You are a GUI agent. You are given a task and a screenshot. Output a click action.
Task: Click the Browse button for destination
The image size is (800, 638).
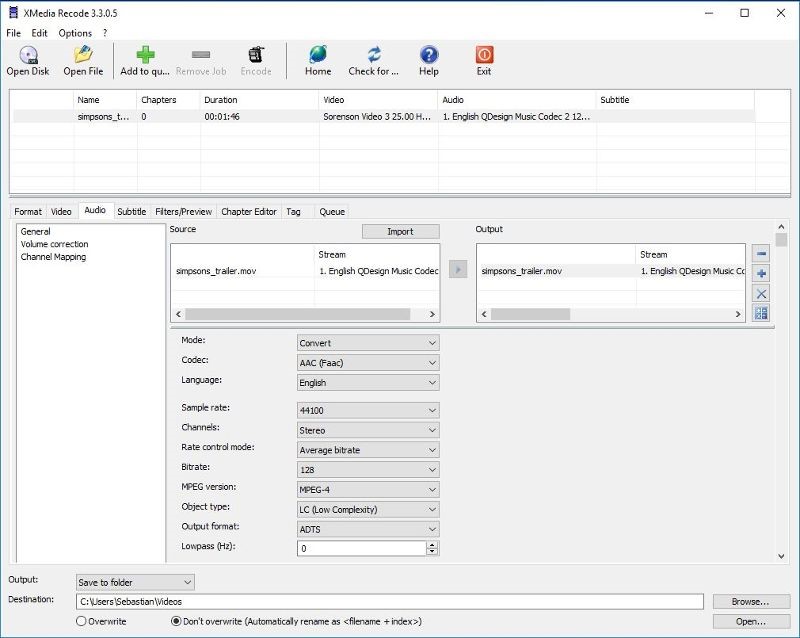point(751,601)
